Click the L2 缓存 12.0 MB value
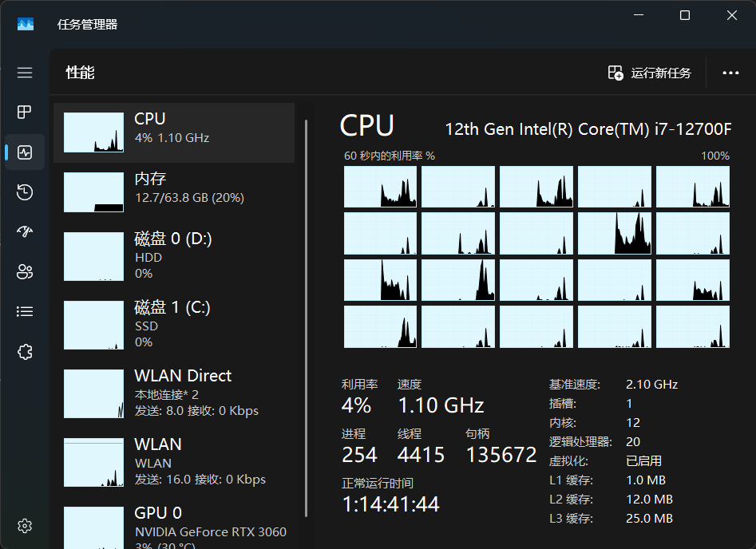 (x=650, y=499)
